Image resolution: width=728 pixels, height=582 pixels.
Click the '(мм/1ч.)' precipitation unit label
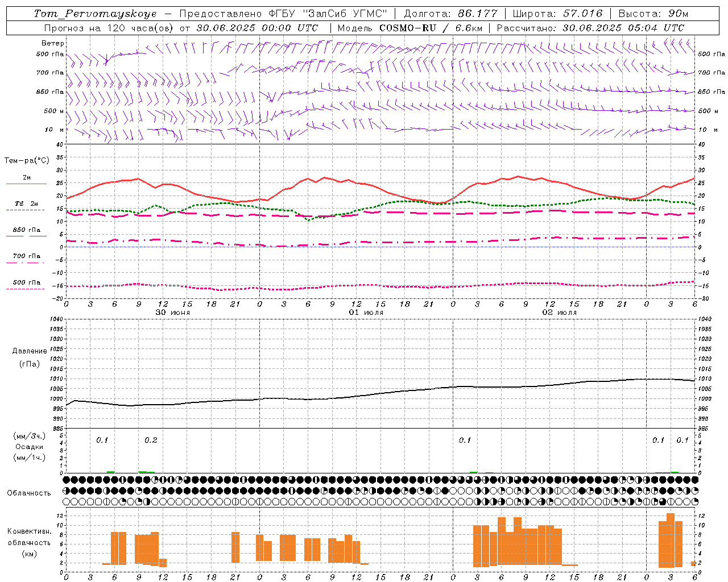pyautogui.click(x=30, y=458)
